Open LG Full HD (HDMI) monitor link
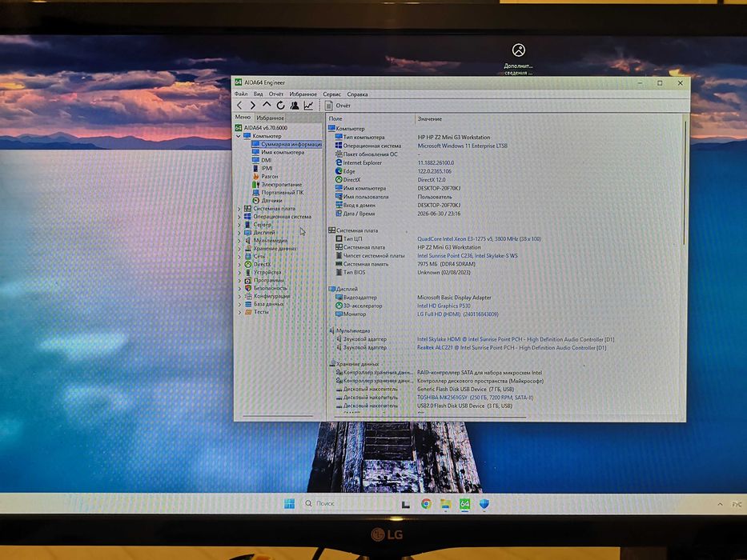747x560 pixels. (458, 314)
